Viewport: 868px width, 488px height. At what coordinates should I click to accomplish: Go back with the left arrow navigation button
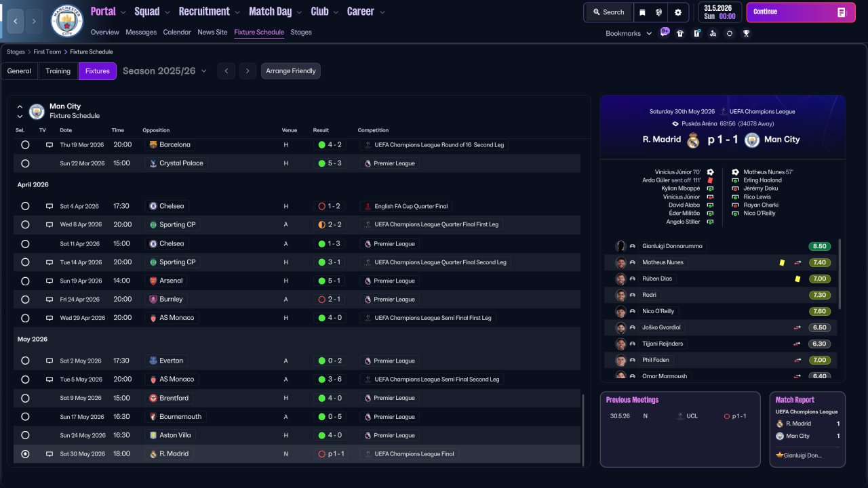coord(15,21)
